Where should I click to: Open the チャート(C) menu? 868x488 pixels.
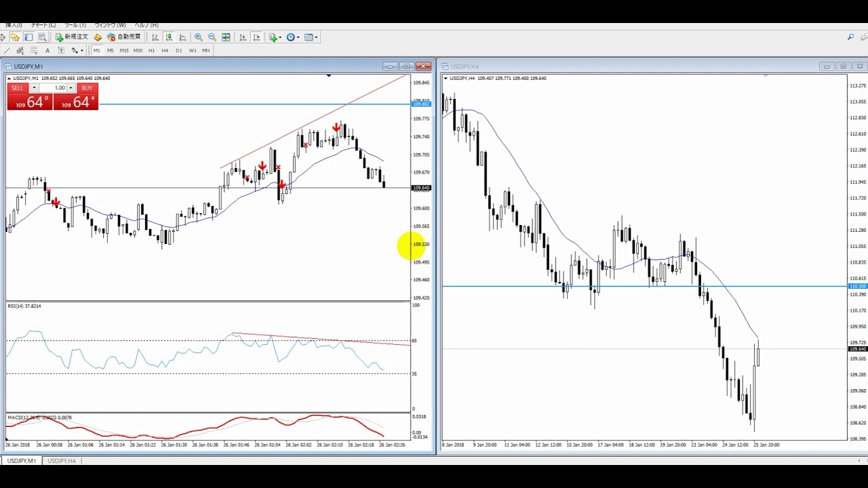click(43, 25)
